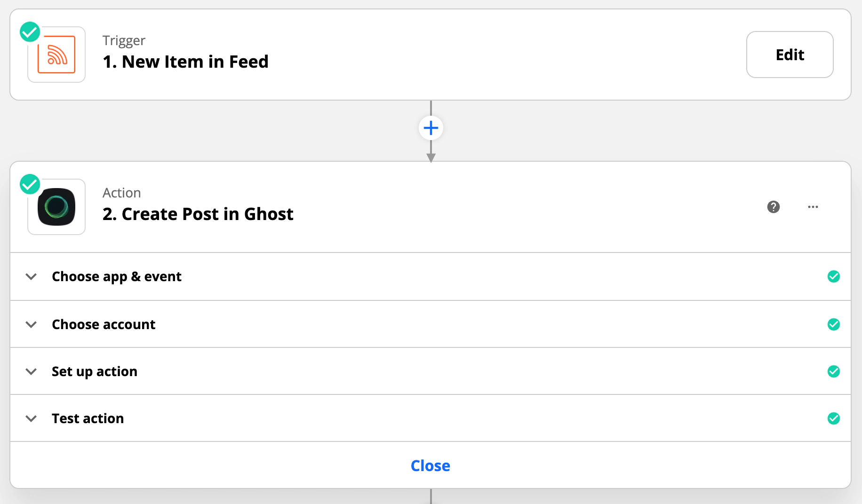Click the Set up action status checkmark
Image resolution: width=862 pixels, height=504 pixels.
point(834,371)
